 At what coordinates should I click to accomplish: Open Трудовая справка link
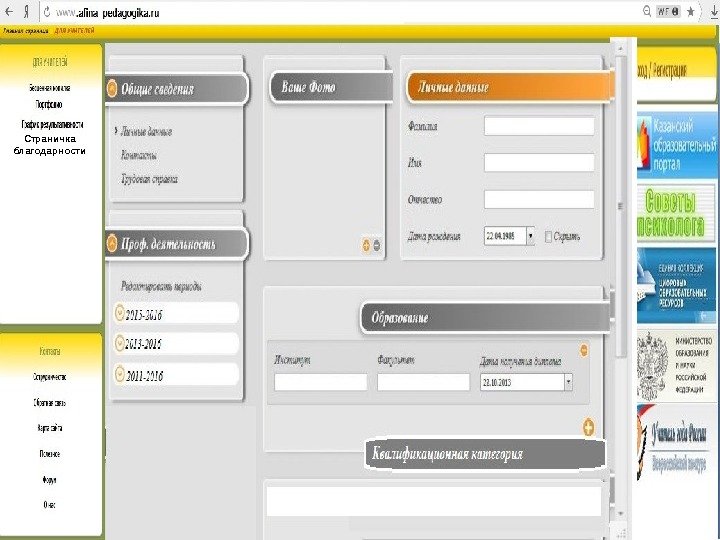click(x=149, y=179)
